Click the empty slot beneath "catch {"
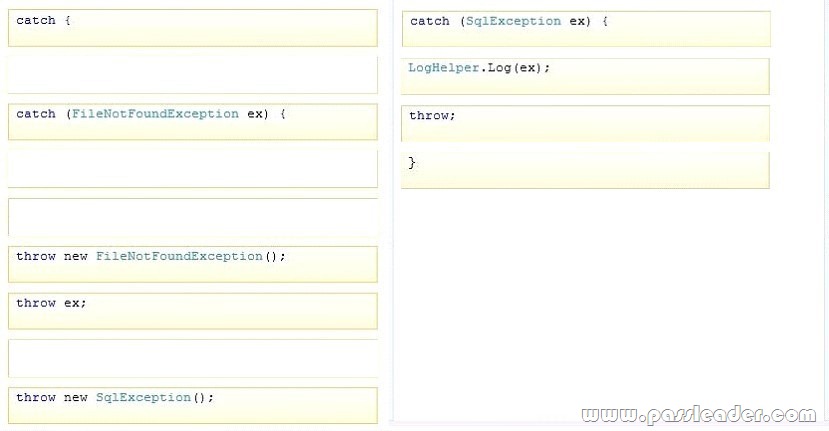829x431 pixels. coord(193,75)
